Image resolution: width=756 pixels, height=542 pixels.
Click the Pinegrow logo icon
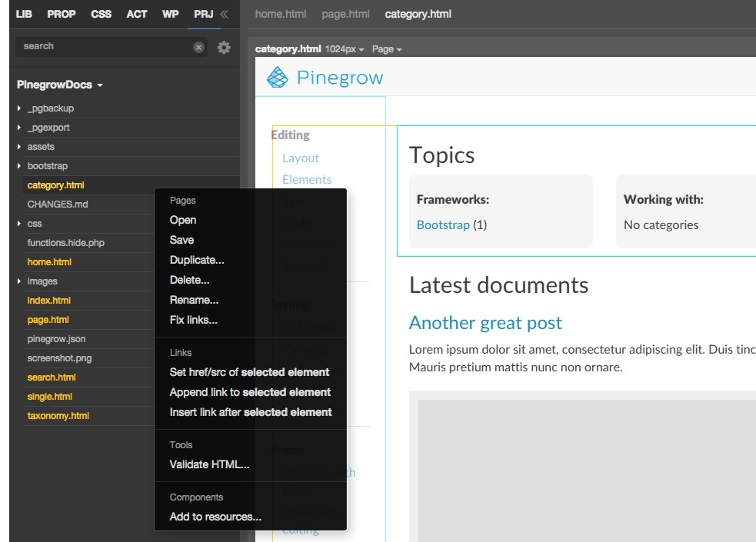coord(277,77)
